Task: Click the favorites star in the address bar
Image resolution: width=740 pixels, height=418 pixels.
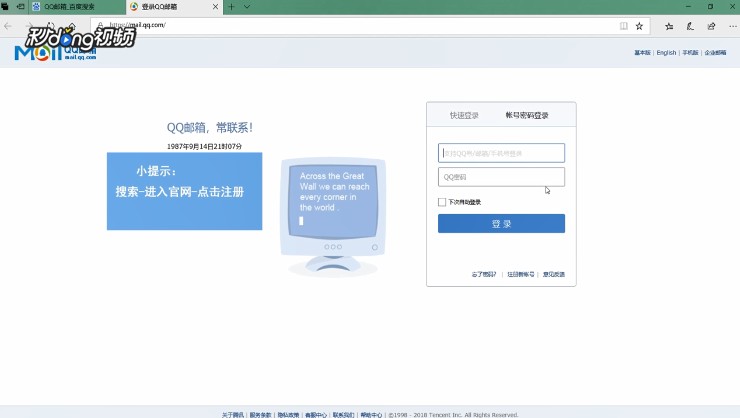Action: [639, 26]
